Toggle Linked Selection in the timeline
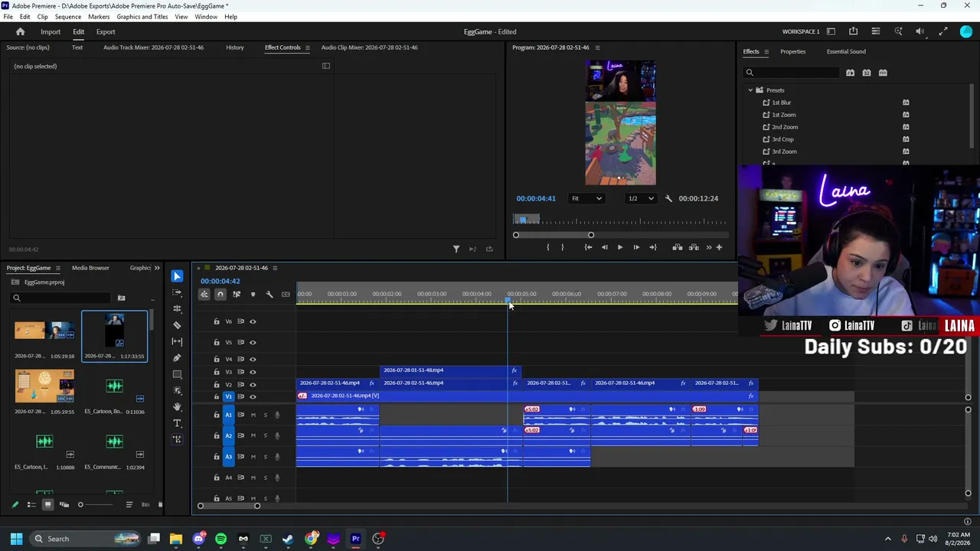The width and height of the screenshot is (980, 551). tap(237, 295)
